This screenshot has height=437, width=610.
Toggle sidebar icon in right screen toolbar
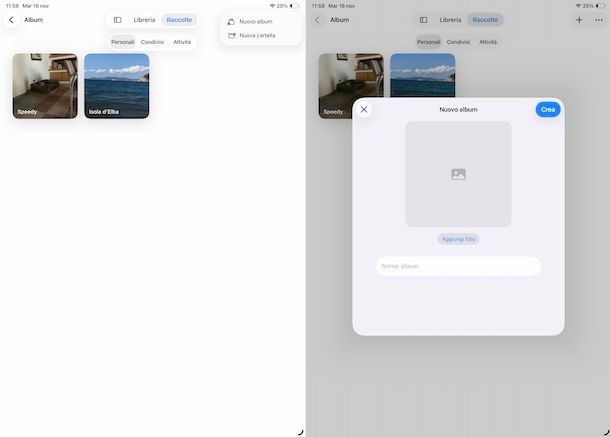tap(424, 20)
